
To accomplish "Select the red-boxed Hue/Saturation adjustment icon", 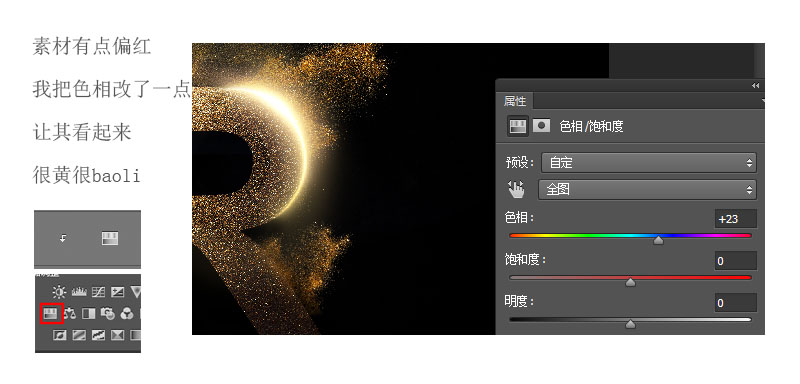I will click(51, 313).
